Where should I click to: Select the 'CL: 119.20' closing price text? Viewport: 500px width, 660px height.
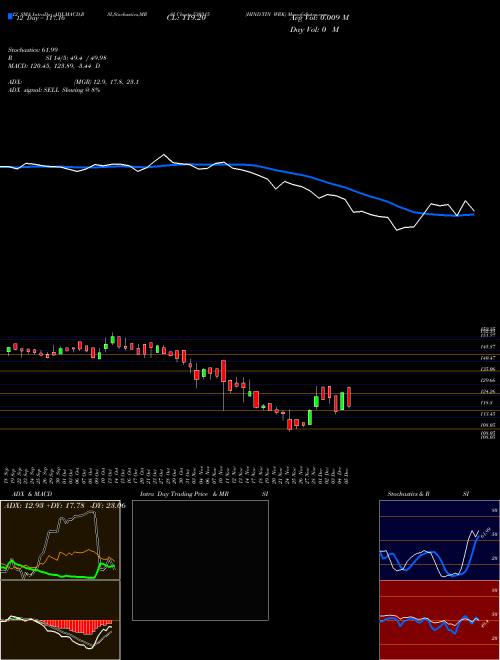click(186, 18)
